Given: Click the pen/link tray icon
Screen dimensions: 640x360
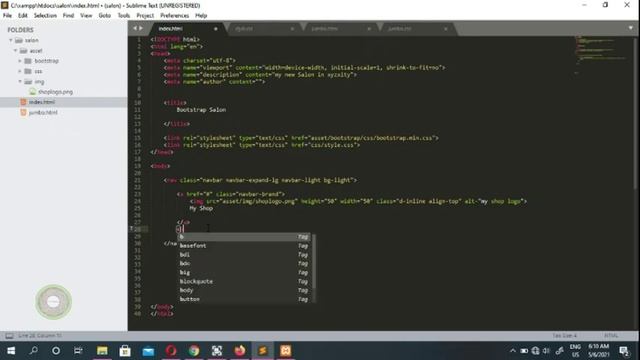Looking at the screenshot, I should click(x=560, y=351).
